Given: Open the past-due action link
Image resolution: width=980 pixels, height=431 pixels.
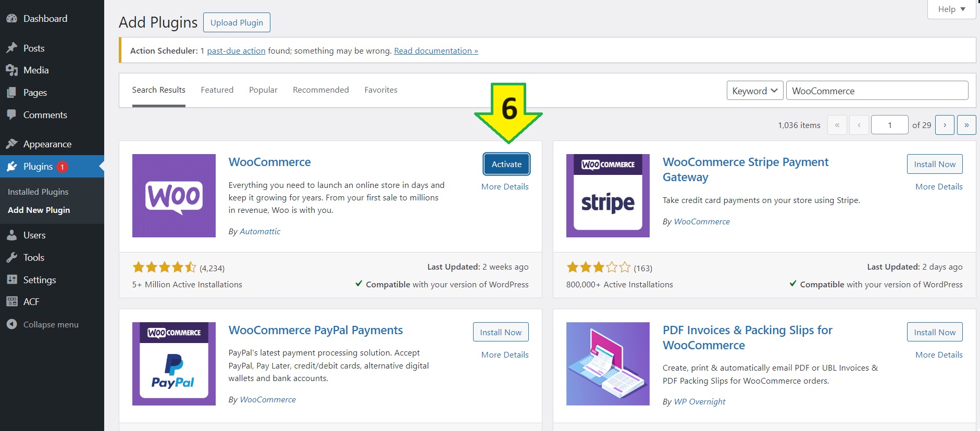Looking at the screenshot, I should [x=236, y=50].
